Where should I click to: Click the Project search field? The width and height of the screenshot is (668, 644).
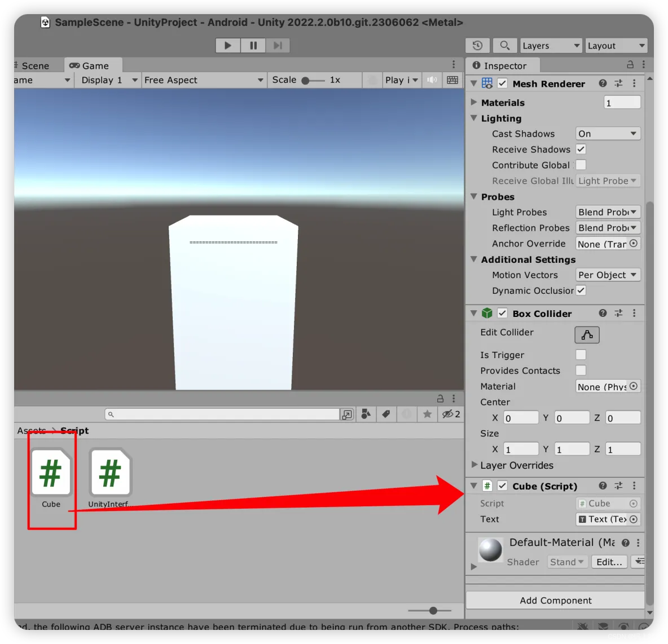tap(222, 414)
